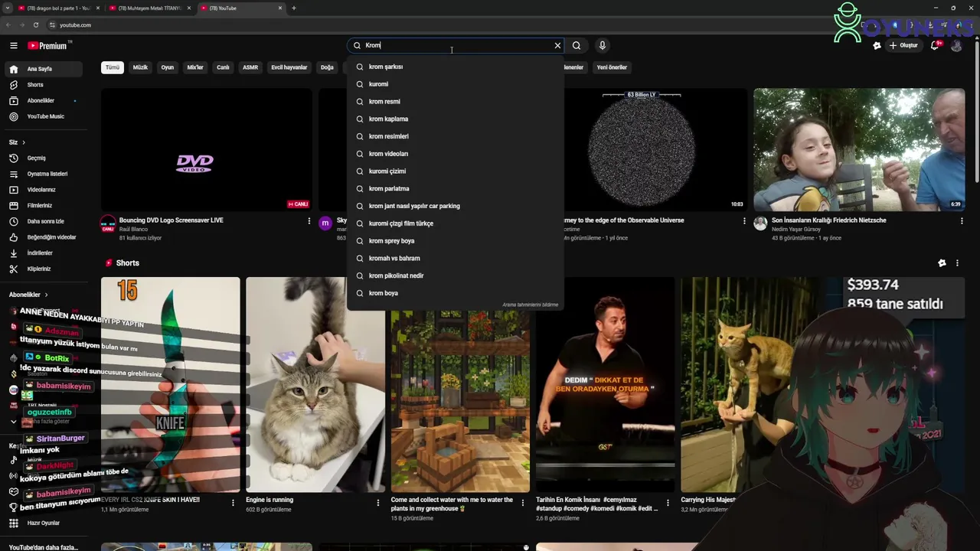Screen dimensions: 980x551
Task: Open Daha sonra izle item
Action: click(x=43, y=221)
